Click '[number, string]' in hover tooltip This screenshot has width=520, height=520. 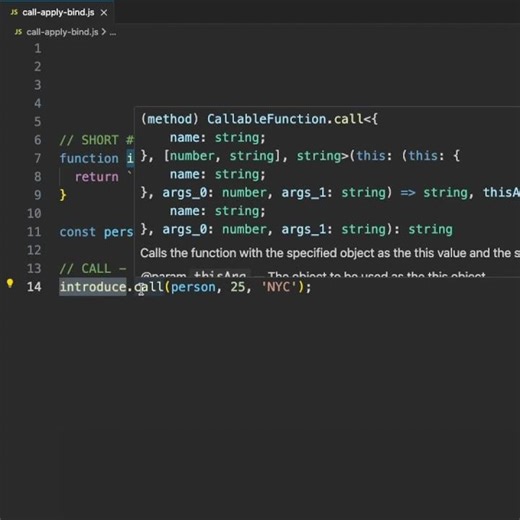[222, 156]
